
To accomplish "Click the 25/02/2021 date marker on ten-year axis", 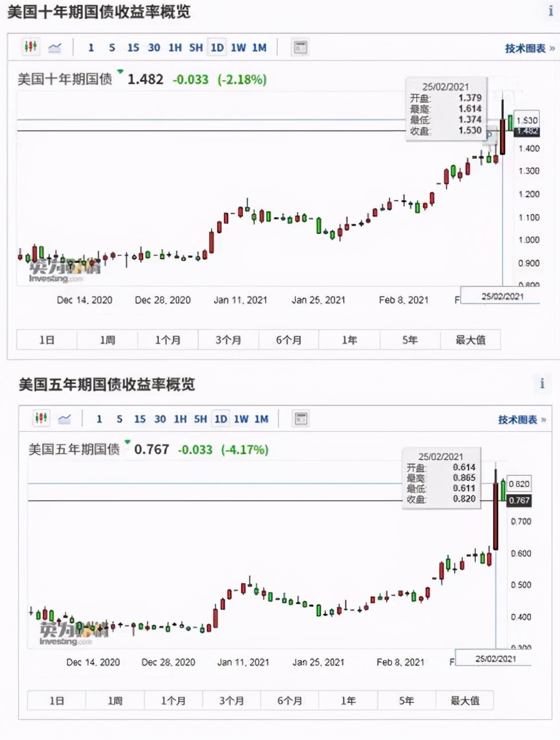I will click(502, 296).
